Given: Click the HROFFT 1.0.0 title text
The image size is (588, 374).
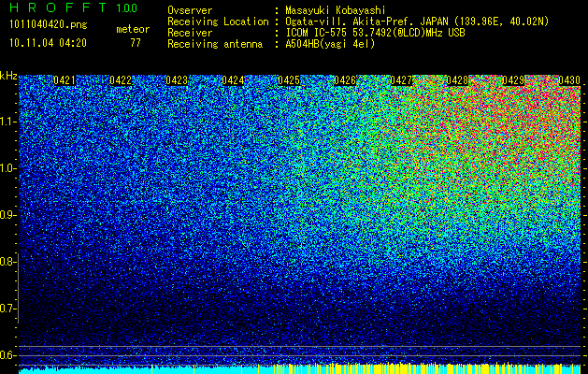Looking at the screenshot, I should click(74, 7).
